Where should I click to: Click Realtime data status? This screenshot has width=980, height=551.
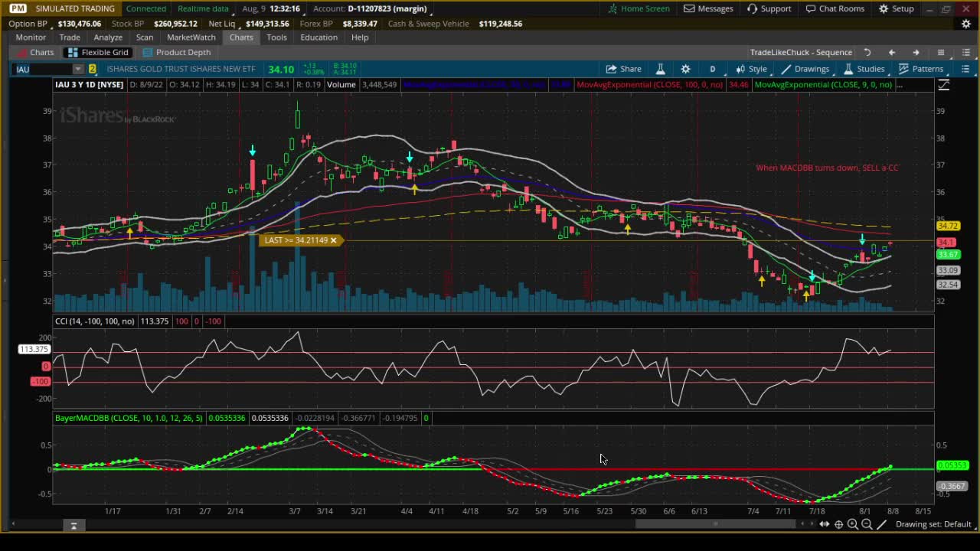coord(203,8)
